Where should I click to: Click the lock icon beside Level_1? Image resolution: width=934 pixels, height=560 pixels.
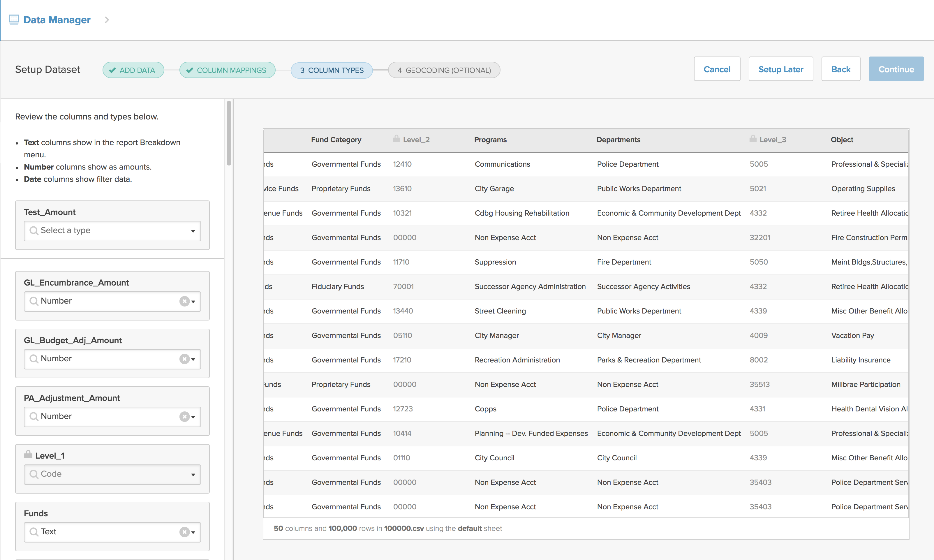click(28, 455)
